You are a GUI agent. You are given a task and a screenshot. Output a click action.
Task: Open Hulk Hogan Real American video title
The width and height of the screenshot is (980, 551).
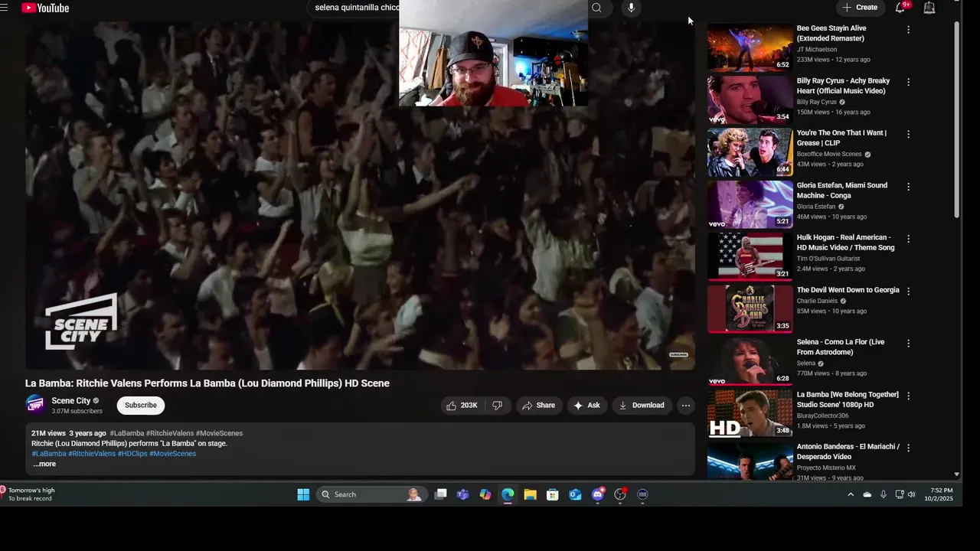click(x=845, y=243)
